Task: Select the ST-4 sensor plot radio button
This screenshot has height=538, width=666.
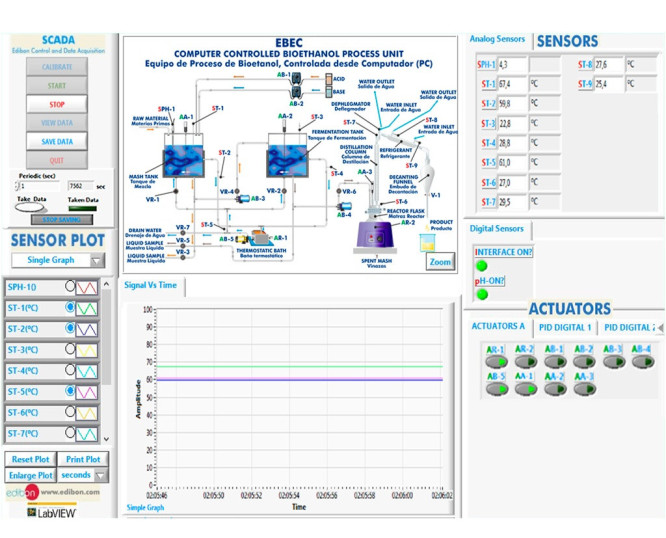Action: (70, 371)
